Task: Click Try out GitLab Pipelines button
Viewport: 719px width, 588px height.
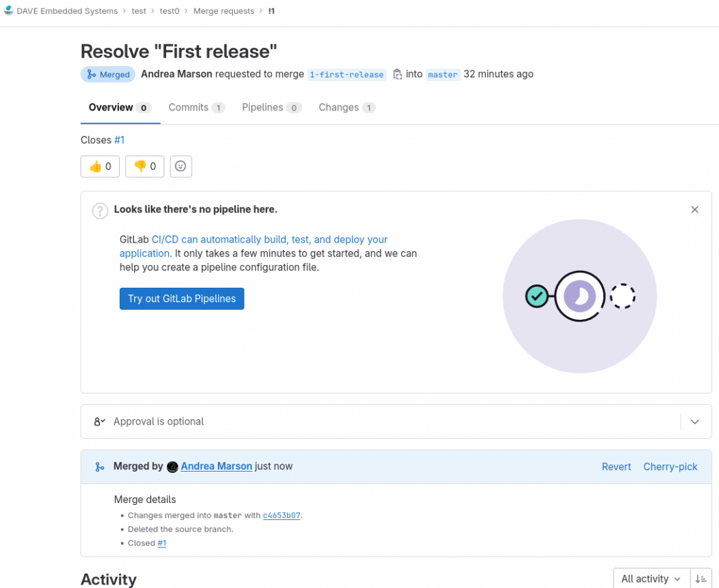Action: (x=182, y=298)
